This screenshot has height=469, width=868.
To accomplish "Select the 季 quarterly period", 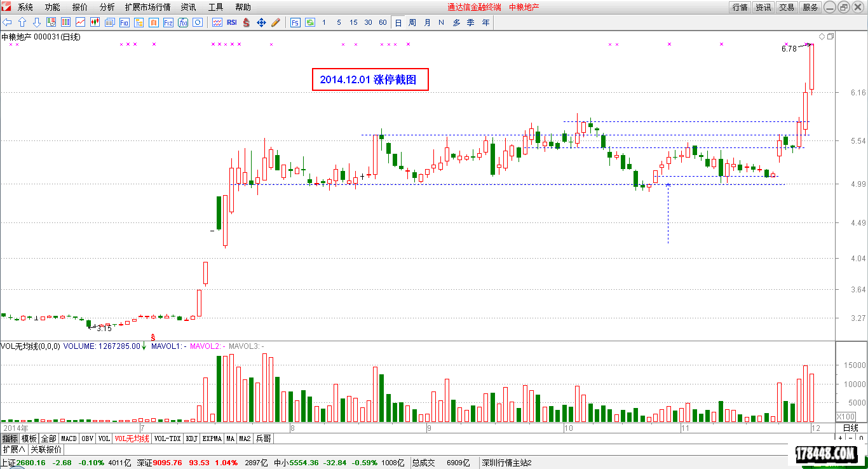I will [471, 22].
